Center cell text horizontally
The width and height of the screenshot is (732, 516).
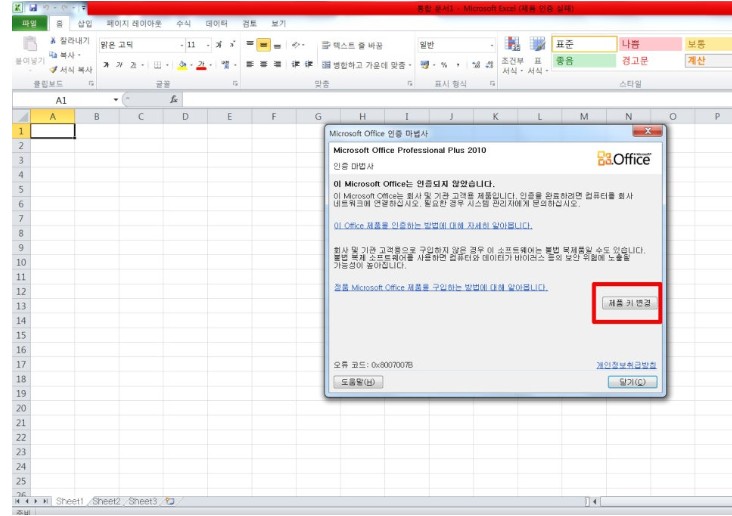point(264,64)
